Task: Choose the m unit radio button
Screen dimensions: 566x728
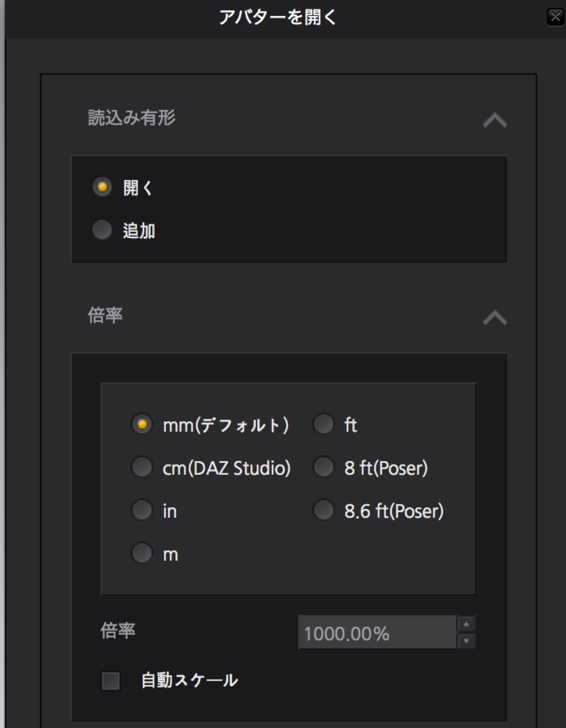Action: [142, 553]
